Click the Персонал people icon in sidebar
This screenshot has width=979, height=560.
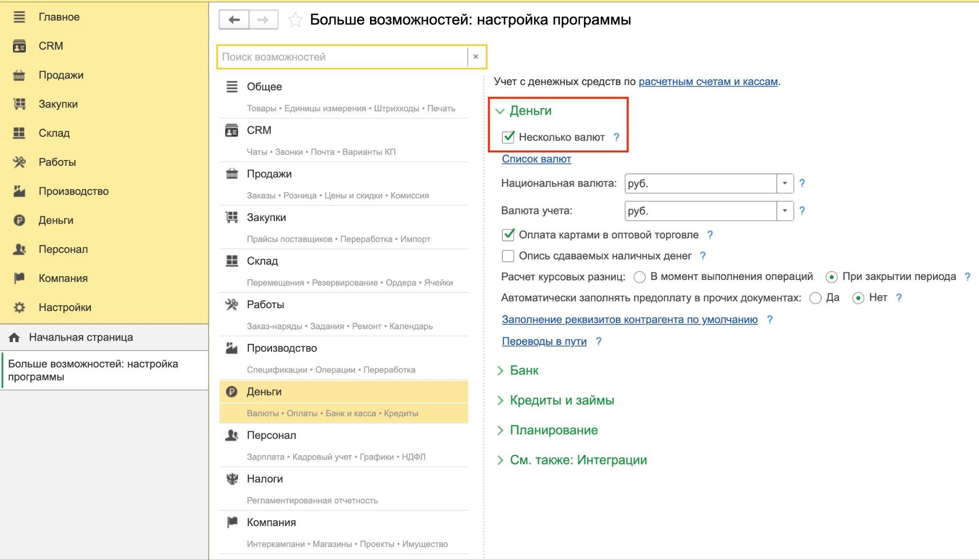[19, 249]
